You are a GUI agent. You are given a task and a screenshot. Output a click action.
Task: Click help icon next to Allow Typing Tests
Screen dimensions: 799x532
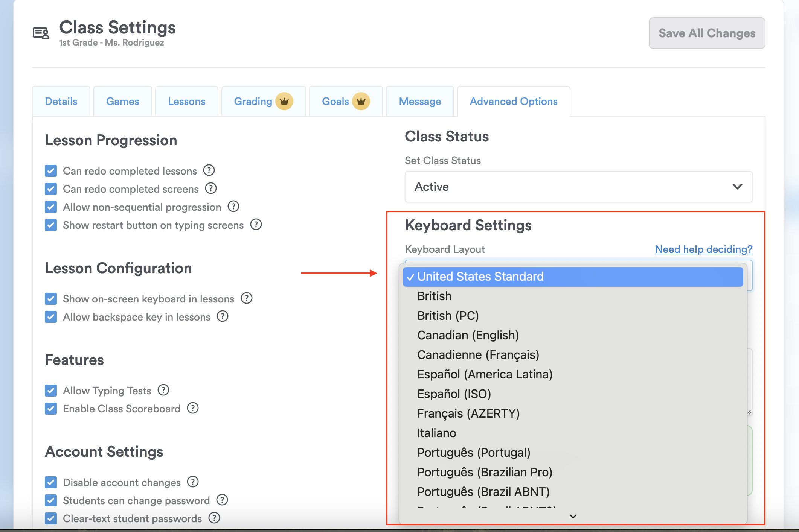click(163, 390)
